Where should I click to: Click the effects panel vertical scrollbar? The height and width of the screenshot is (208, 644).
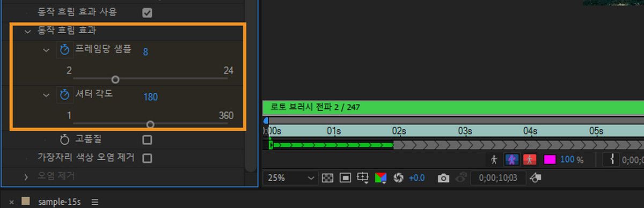coord(251,86)
